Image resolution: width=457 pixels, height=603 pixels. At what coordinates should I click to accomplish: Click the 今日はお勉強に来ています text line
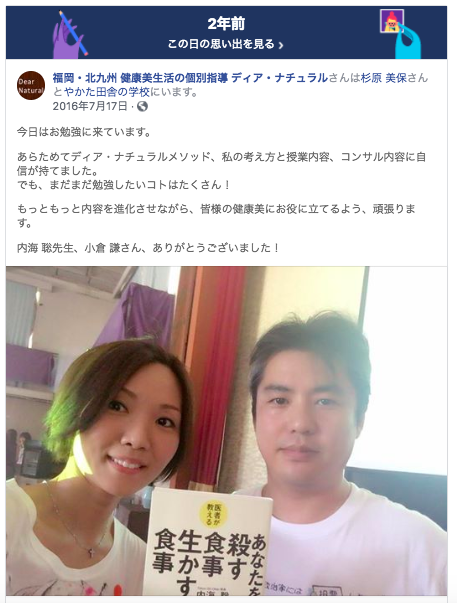[x=84, y=132]
